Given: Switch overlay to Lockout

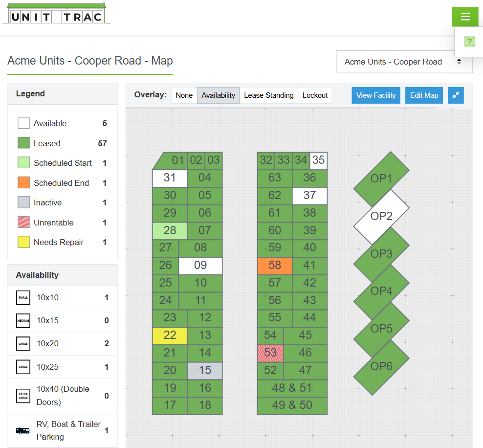Looking at the screenshot, I should (315, 95).
